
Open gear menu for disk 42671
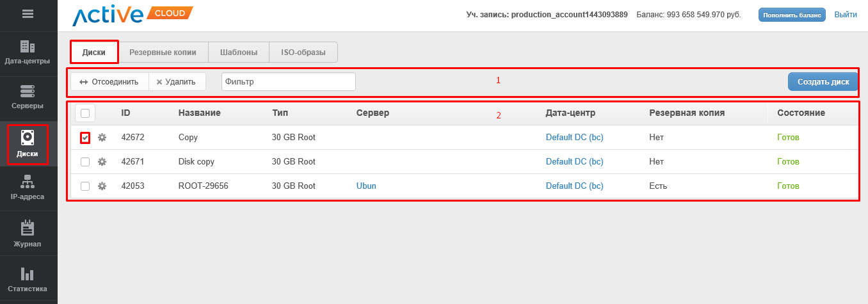[102, 162]
